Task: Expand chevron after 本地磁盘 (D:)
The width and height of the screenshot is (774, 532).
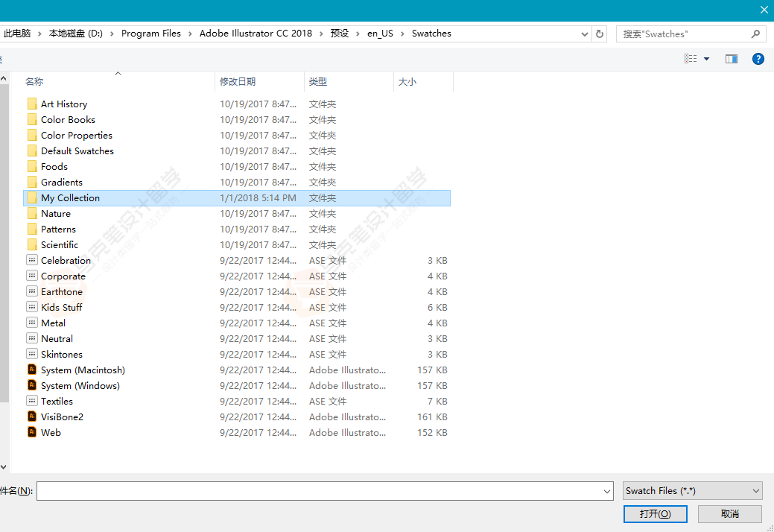Action: point(112,34)
